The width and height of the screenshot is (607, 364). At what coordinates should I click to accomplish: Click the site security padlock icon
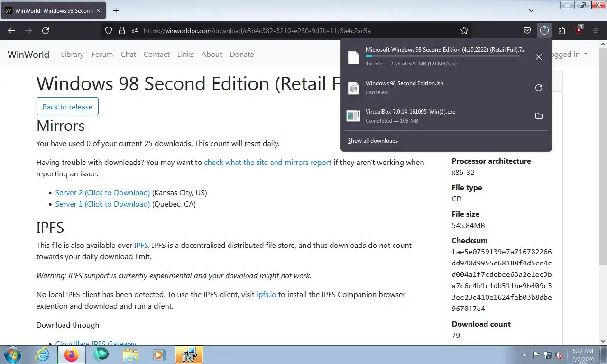122,31
